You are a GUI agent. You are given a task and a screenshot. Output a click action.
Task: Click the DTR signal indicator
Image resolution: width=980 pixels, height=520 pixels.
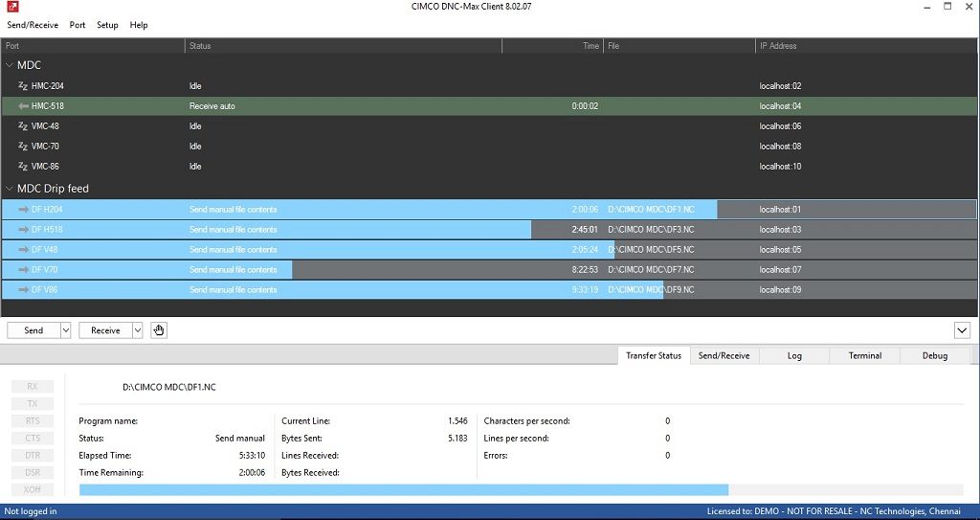[33, 456]
